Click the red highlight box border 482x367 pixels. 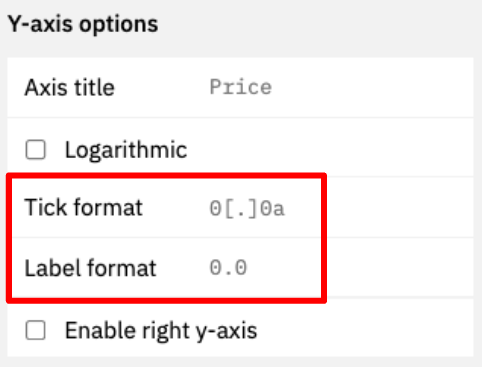pos(167,175)
